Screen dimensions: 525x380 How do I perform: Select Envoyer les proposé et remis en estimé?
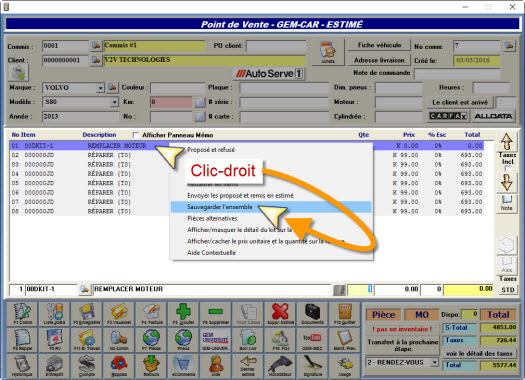(x=240, y=196)
